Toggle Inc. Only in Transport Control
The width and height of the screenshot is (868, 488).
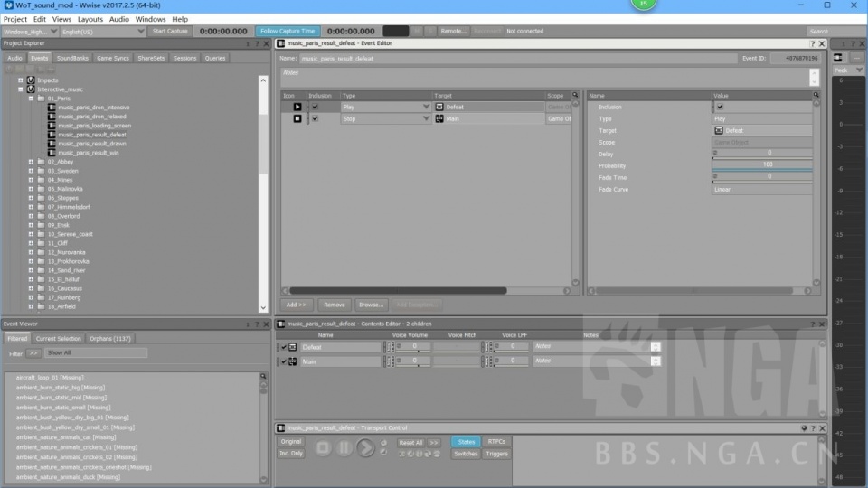pos(290,453)
